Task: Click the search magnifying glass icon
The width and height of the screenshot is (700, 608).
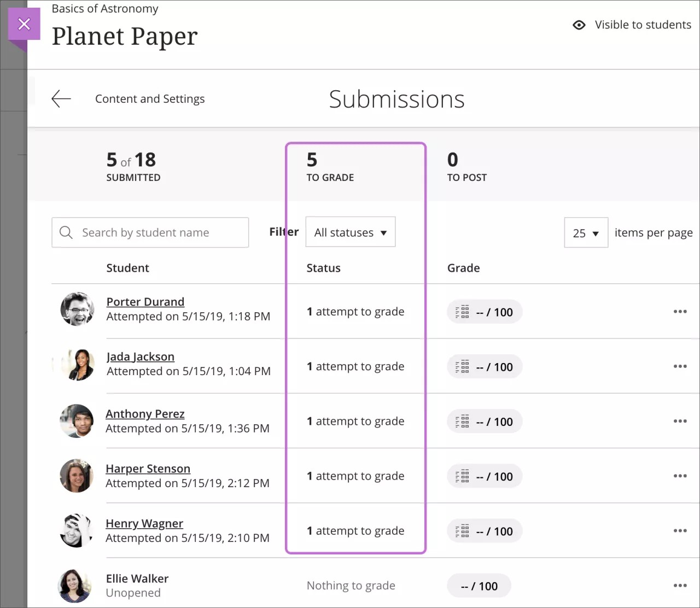Action: (x=66, y=232)
